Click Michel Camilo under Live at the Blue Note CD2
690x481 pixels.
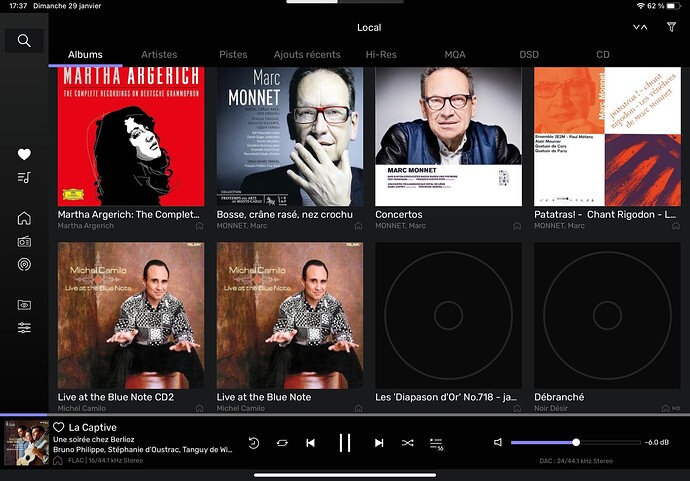click(82, 408)
